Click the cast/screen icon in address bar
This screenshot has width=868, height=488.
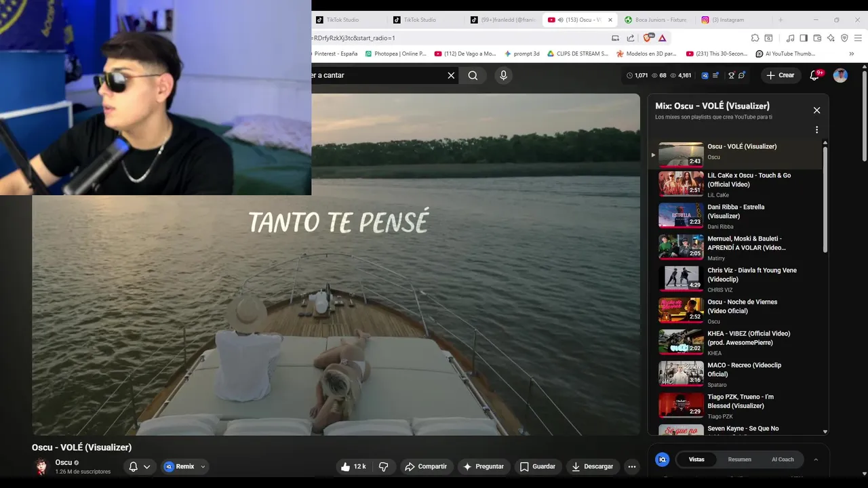[x=615, y=38]
